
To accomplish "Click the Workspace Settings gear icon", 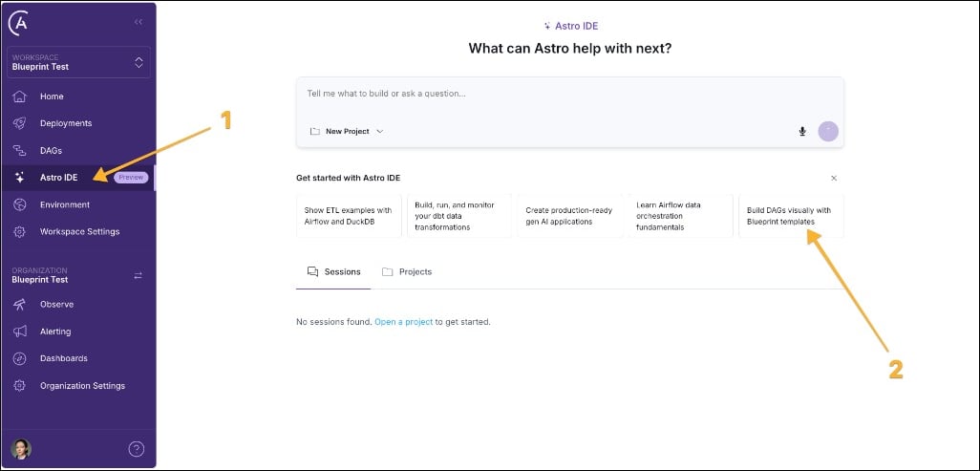I will pyautogui.click(x=20, y=231).
